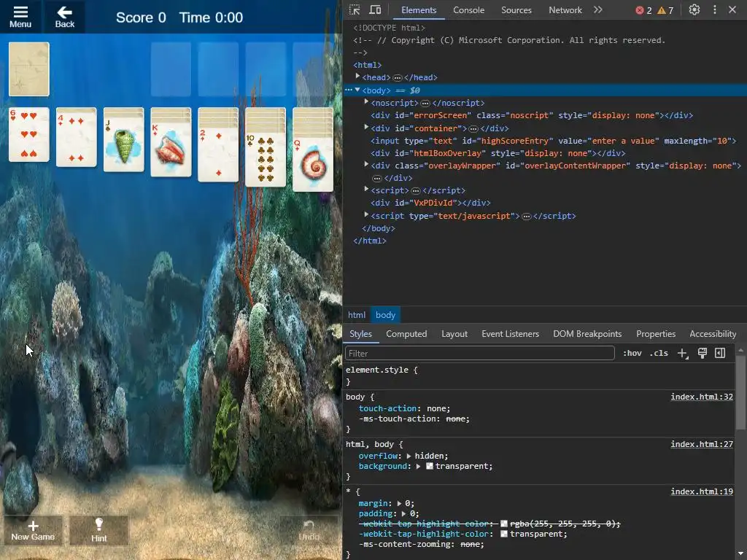
Task: Close the DevTools panel
Action: click(732, 9)
